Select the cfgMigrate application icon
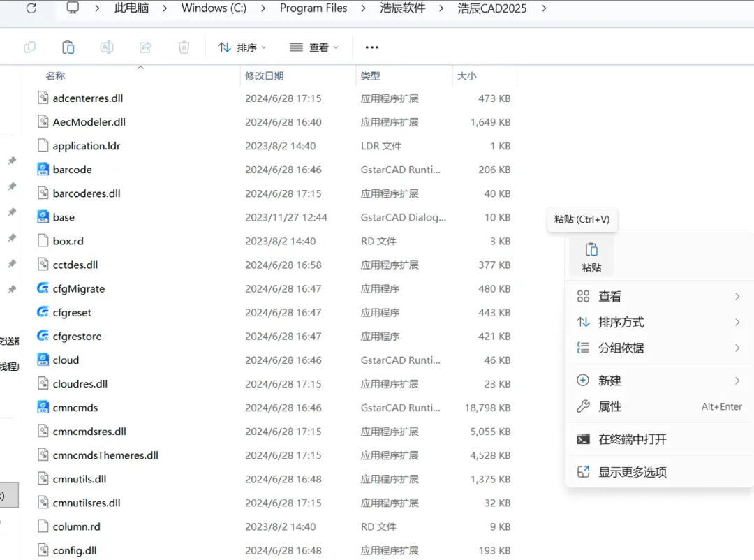Viewport: 754px width, 560px height. pos(43,288)
